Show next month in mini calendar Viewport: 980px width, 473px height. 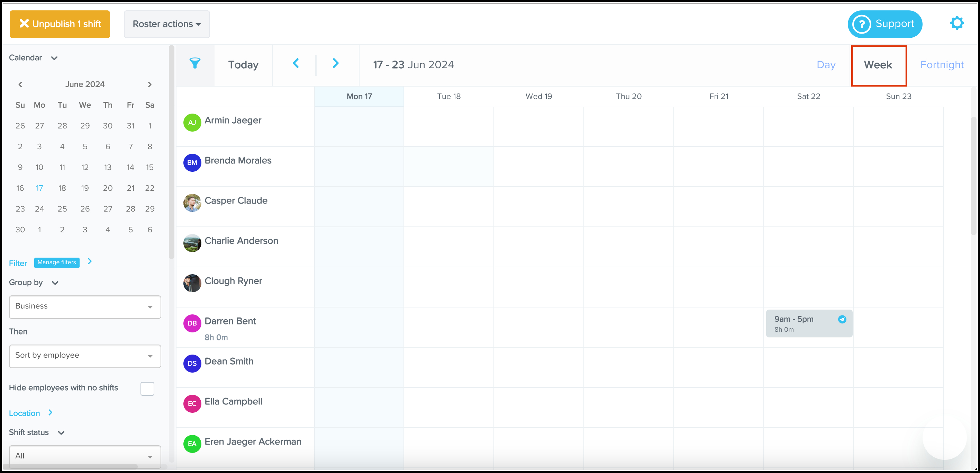tap(149, 84)
